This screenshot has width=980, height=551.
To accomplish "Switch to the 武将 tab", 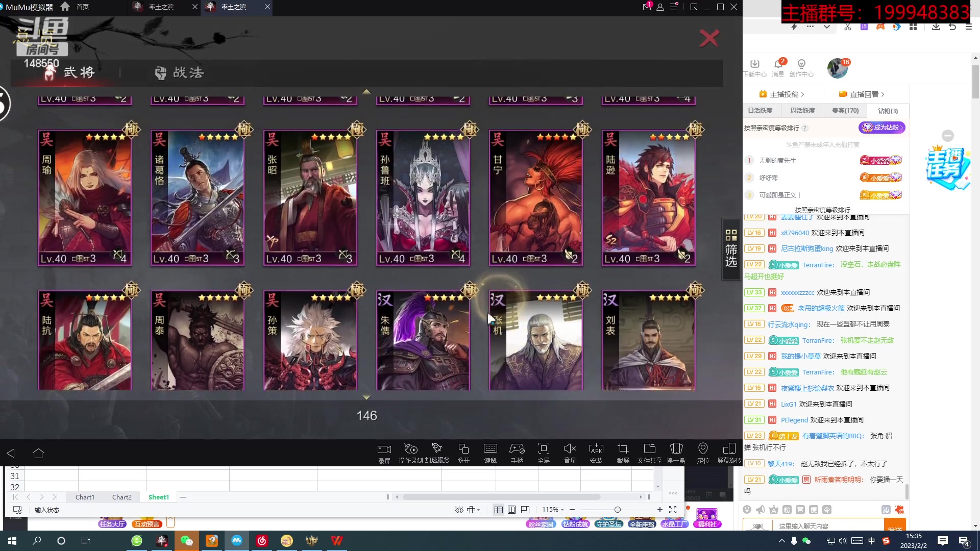I will coord(70,72).
